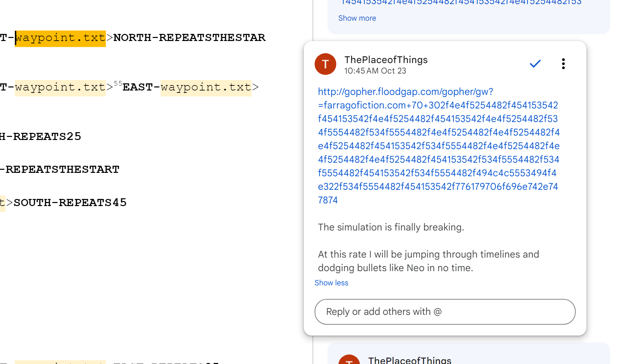Click the Reply or add others field
617x364 pixels.
click(x=444, y=312)
